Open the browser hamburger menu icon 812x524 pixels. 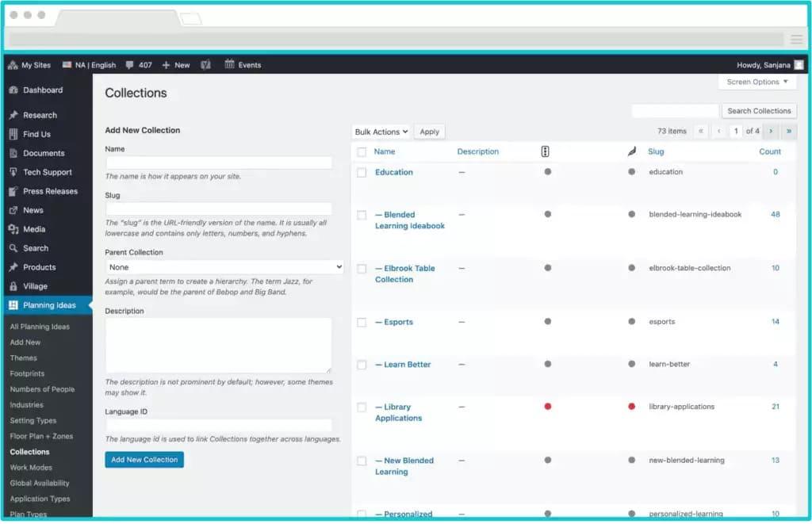[x=796, y=40]
